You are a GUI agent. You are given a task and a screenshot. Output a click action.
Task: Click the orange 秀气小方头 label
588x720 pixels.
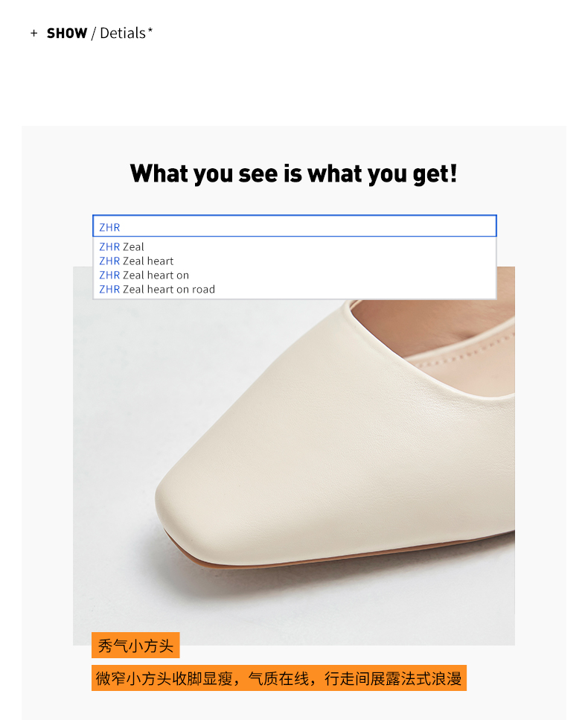[135, 645]
